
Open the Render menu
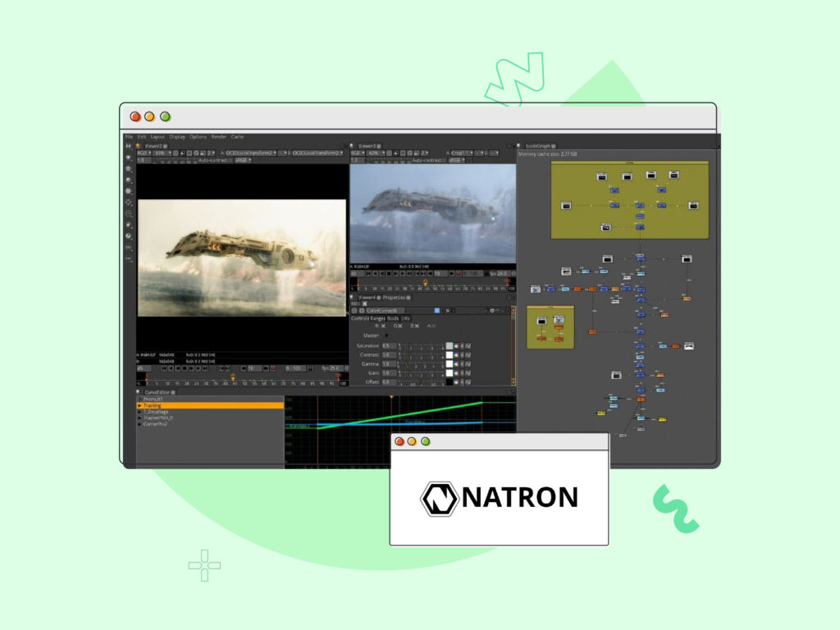pos(218,137)
